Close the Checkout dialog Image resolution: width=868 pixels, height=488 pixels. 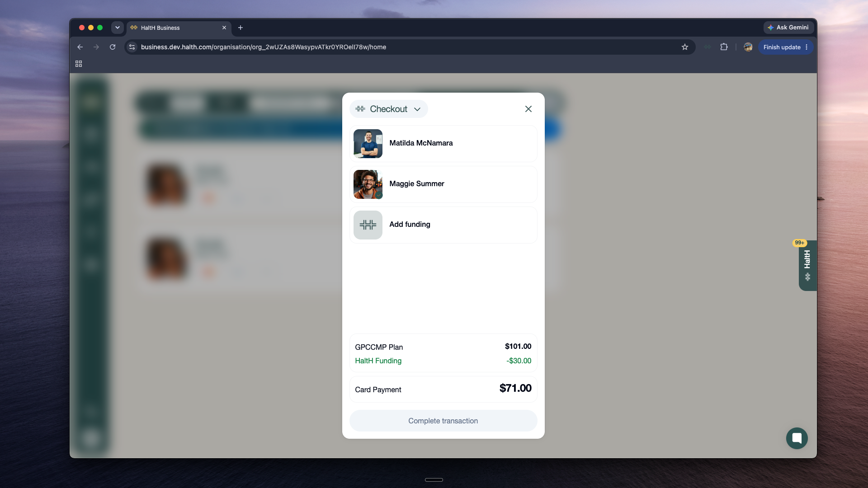528,109
